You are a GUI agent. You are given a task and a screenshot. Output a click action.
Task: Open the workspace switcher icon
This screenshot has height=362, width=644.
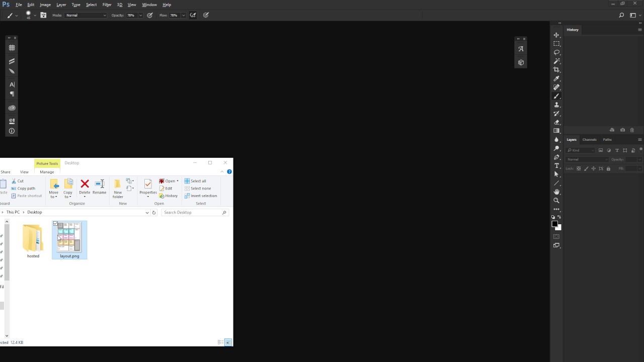click(633, 15)
